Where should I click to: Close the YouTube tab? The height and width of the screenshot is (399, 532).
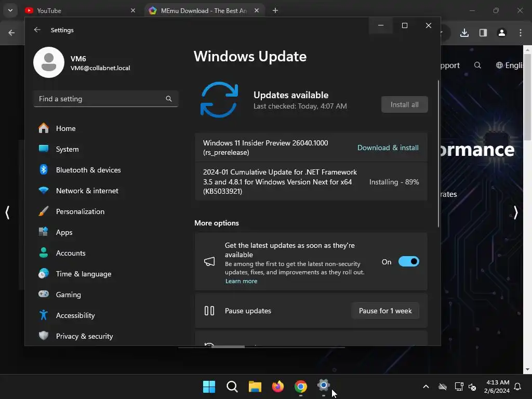[133, 10]
